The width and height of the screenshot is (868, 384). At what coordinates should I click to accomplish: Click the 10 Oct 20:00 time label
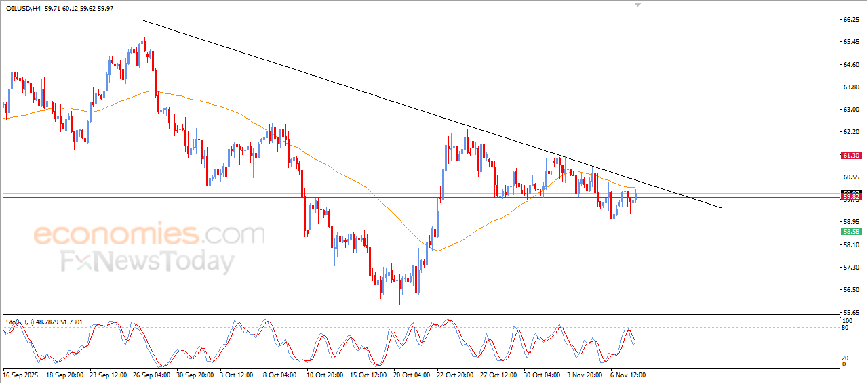click(x=325, y=374)
